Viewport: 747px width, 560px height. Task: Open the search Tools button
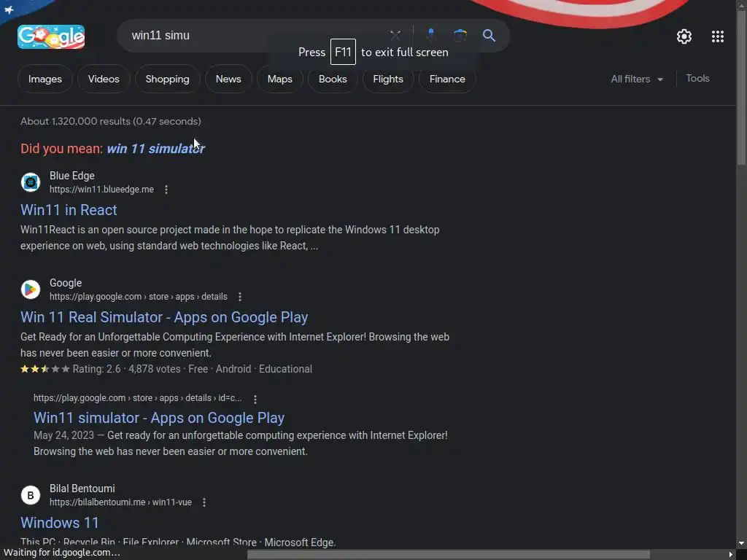coord(697,79)
